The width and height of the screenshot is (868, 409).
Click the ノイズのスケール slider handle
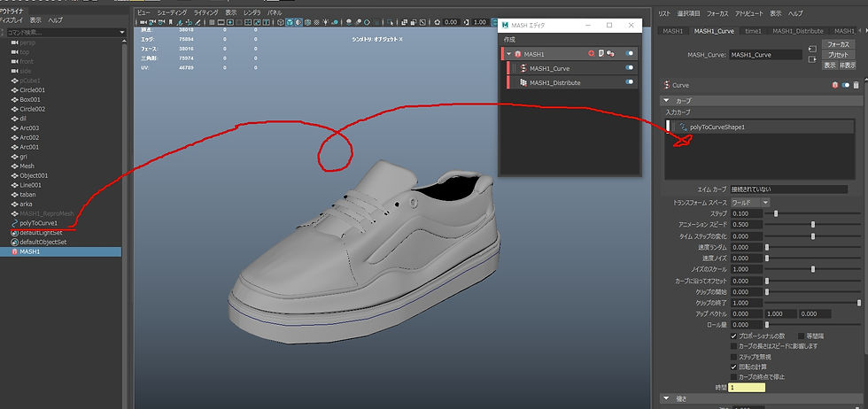[813, 269]
